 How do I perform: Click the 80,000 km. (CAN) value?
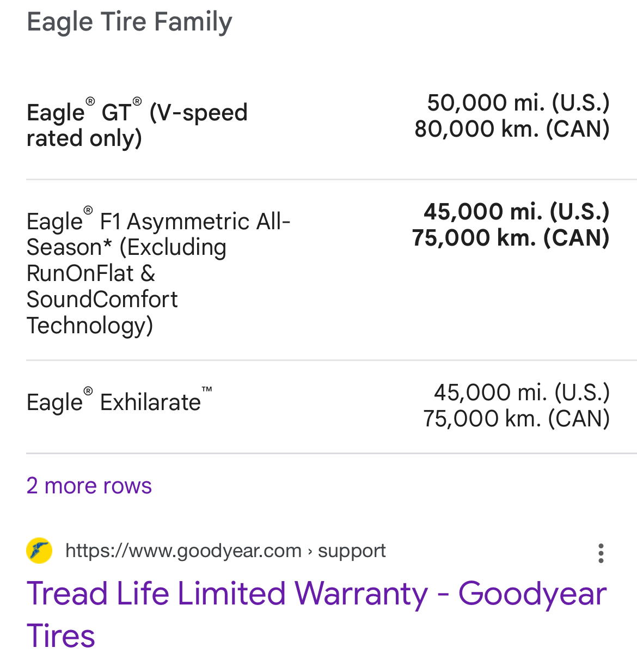click(512, 129)
